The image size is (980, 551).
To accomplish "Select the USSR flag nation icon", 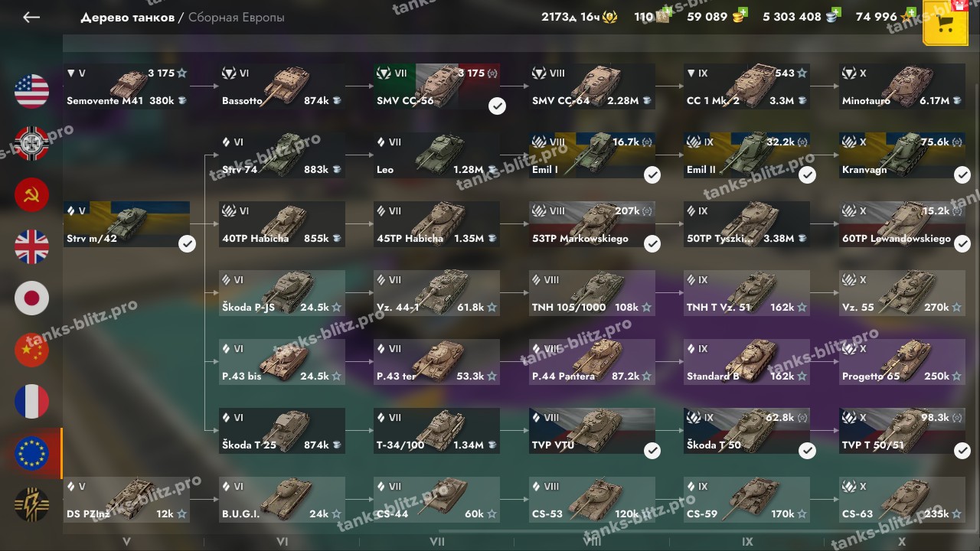I will [31, 195].
